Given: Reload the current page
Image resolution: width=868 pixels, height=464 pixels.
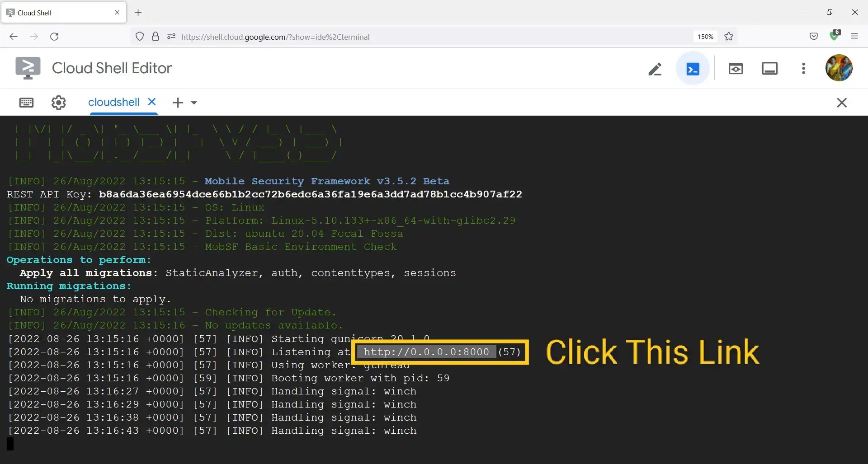Looking at the screenshot, I should [x=54, y=37].
